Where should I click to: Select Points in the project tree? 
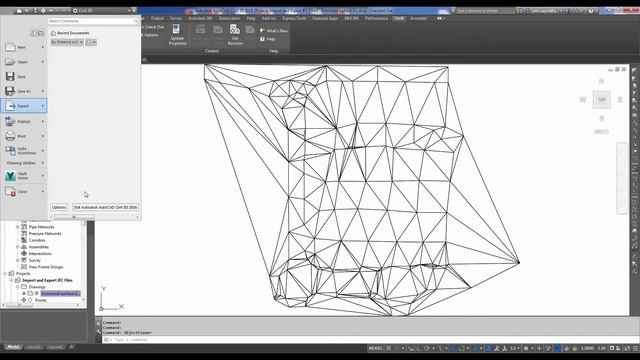(x=40, y=300)
